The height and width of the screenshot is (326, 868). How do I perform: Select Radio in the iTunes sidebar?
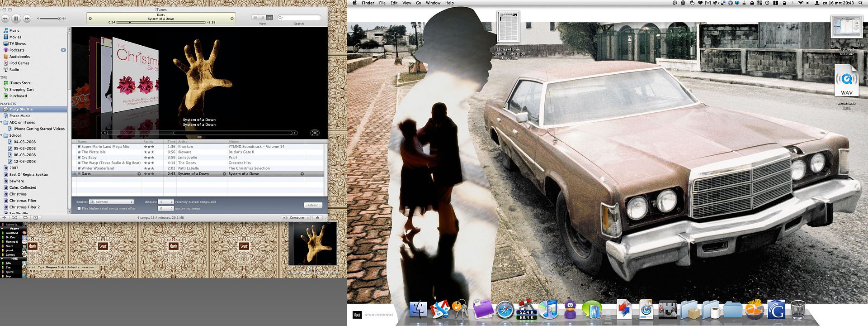pos(14,70)
